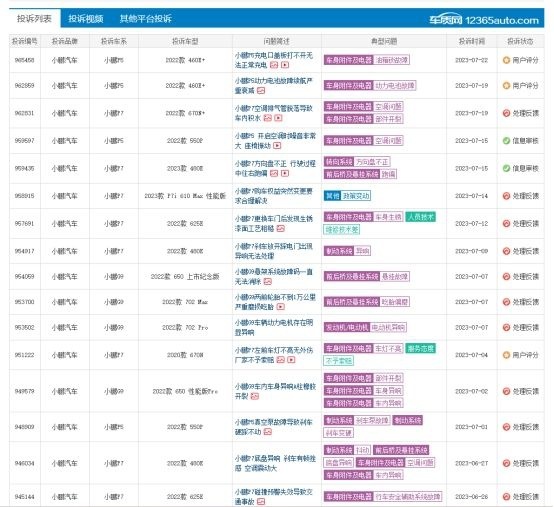554x507 pixels.
Task: Open image icon in complaint 962831 row
Action: pyautogui.click(x=267, y=118)
